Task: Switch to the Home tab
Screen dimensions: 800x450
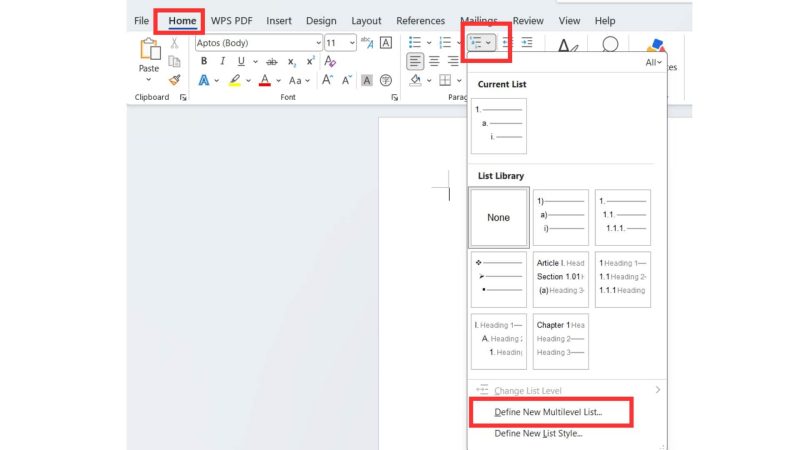Action: [x=182, y=21]
